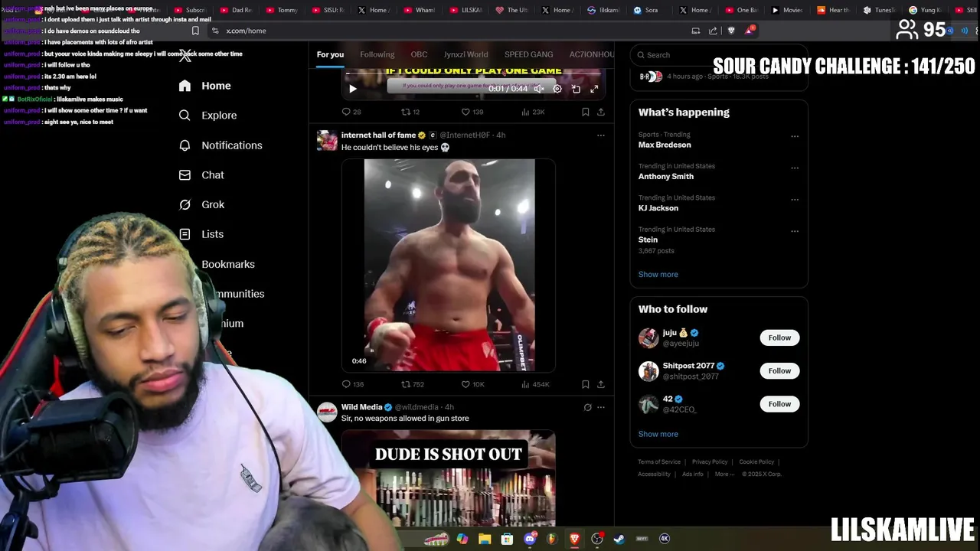Toggle picture-in-picture on top video
This screenshot has width=980, height=551.
point(576,89)
